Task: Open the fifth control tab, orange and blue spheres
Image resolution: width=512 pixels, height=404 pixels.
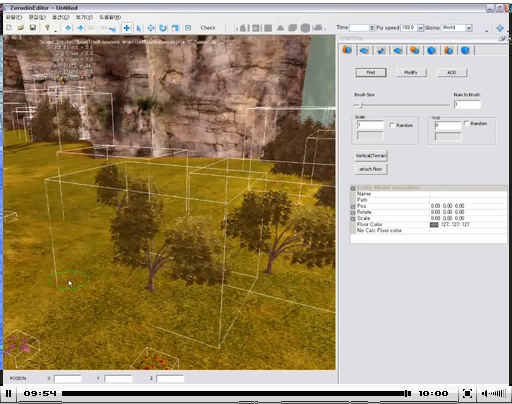Action: (x=415, y=51)
